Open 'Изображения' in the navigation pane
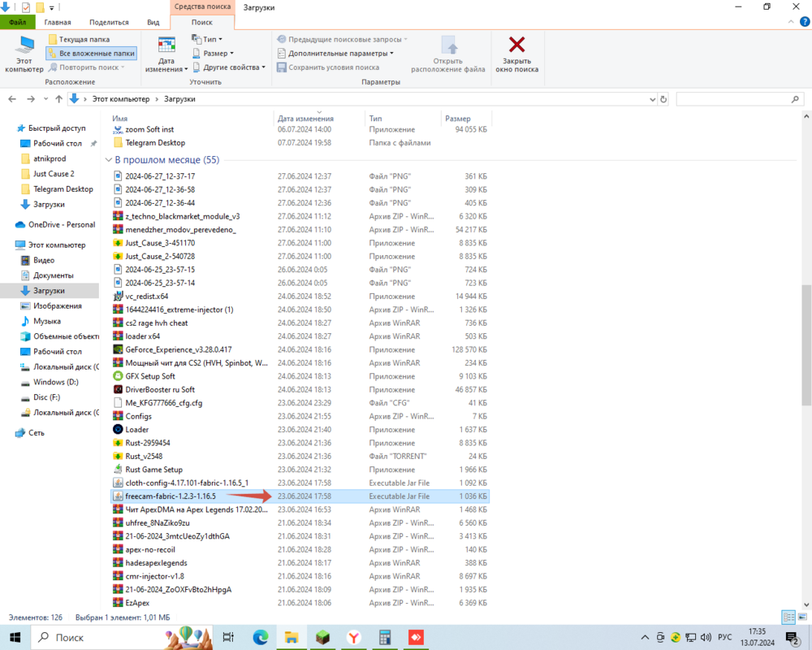 pos(58,305)
